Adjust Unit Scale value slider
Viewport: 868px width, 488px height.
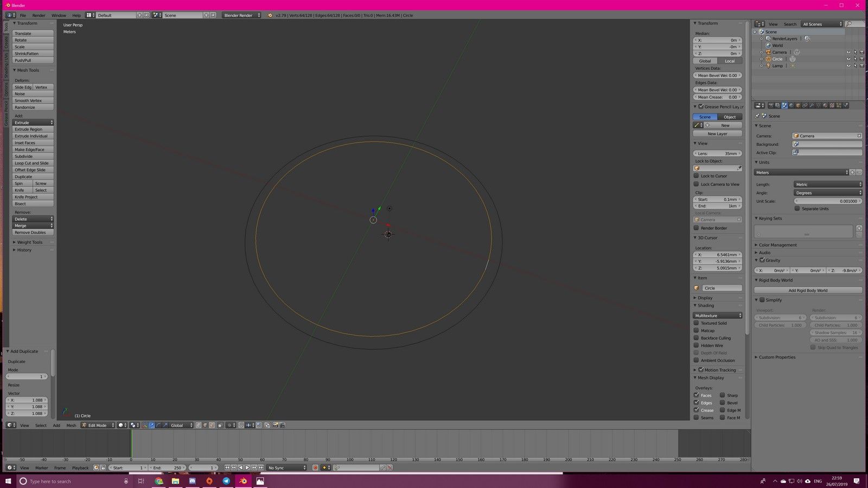click(x=828, y=201)
